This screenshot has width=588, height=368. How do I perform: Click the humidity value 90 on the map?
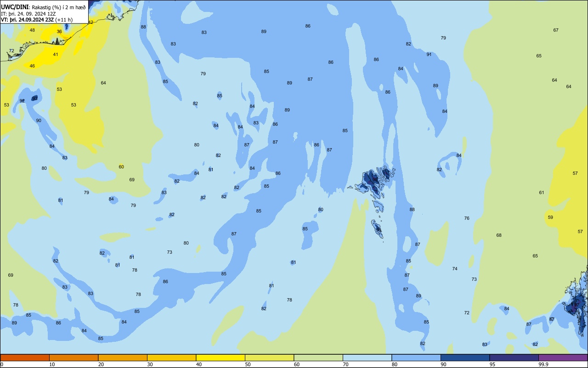pos(39,121)
